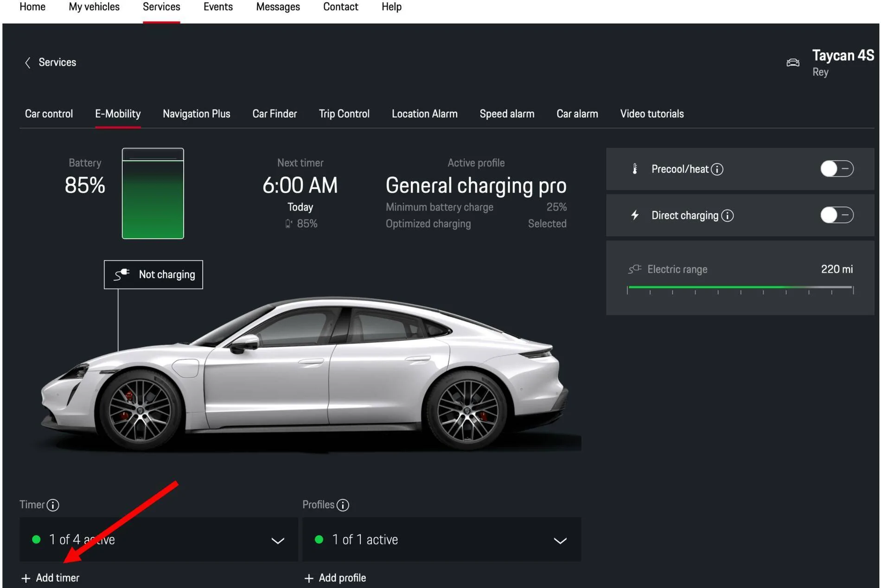Click the Timer info icon
881x588 pixels.
[53, 505]
